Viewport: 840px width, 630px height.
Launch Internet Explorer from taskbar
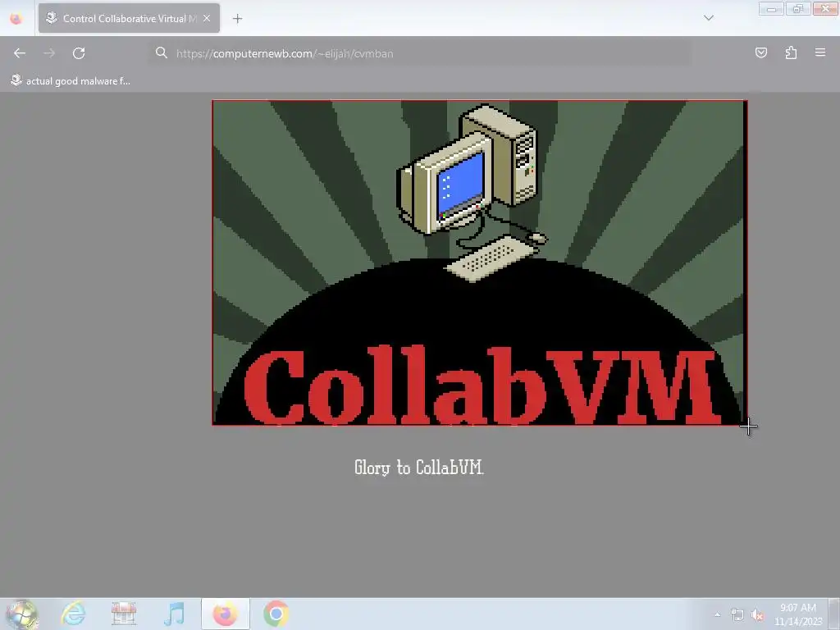(x=73, y=614)
